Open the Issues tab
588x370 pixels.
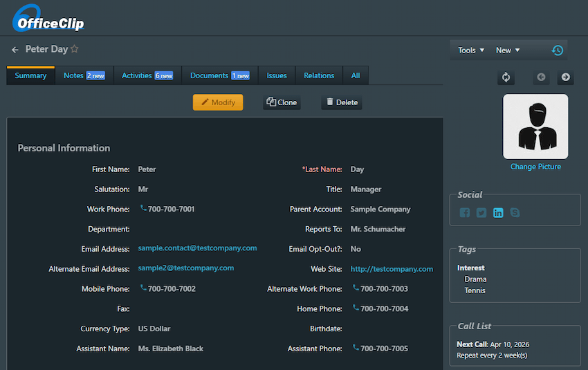pyautogui.click(x=277, y=75)
